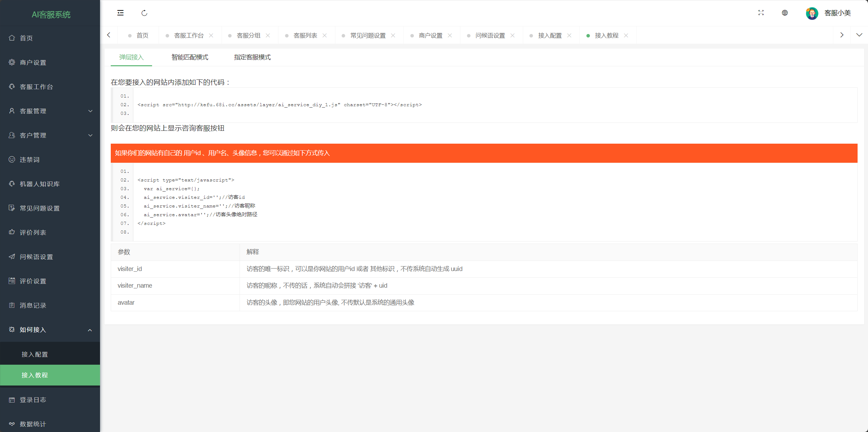This screenshot has height=432, width=868.
Task: Click the 客服工作台 headset icon
Action: (x=12, y=86)
